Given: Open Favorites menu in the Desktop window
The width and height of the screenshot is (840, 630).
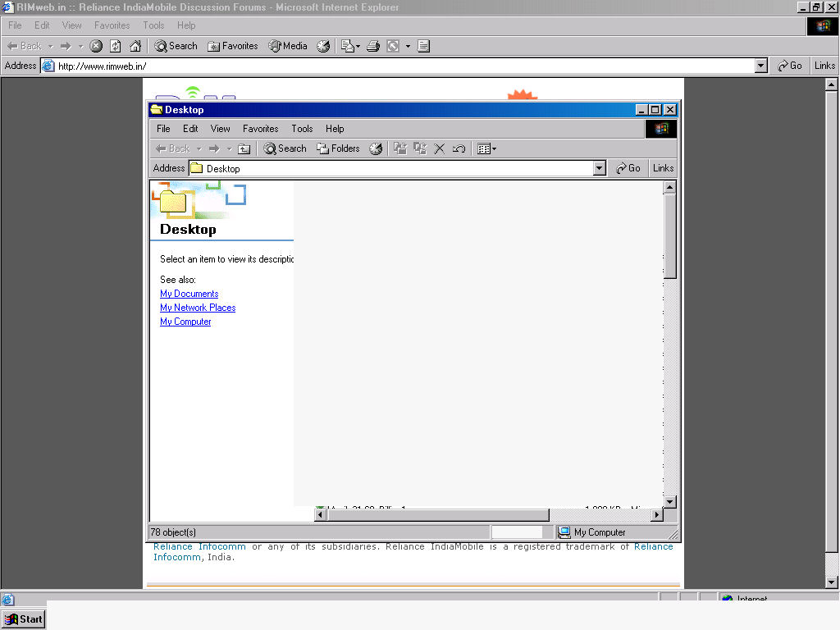Looking at the screenshot, I should (260, 129).
